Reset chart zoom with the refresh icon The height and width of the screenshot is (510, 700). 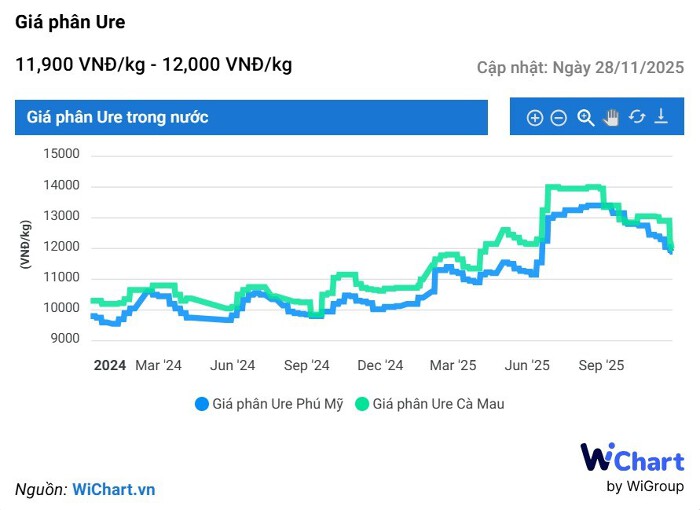[637, 117]
